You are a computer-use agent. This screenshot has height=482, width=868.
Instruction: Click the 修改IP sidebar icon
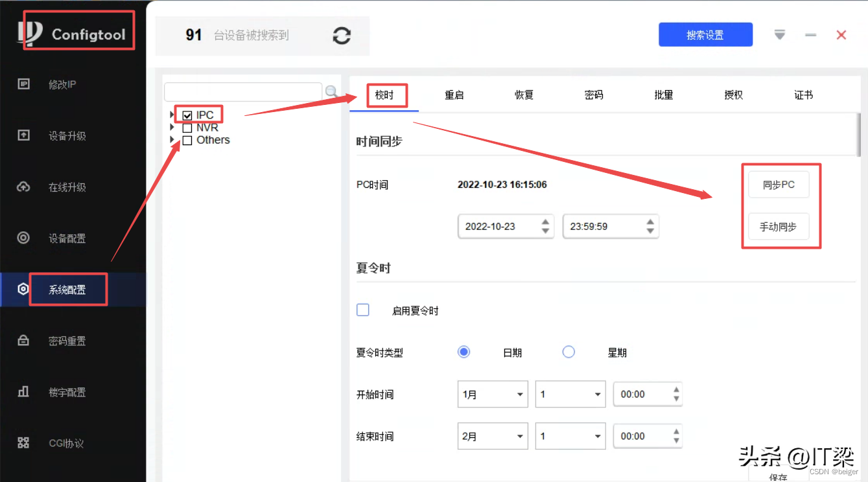click(24, 84)
